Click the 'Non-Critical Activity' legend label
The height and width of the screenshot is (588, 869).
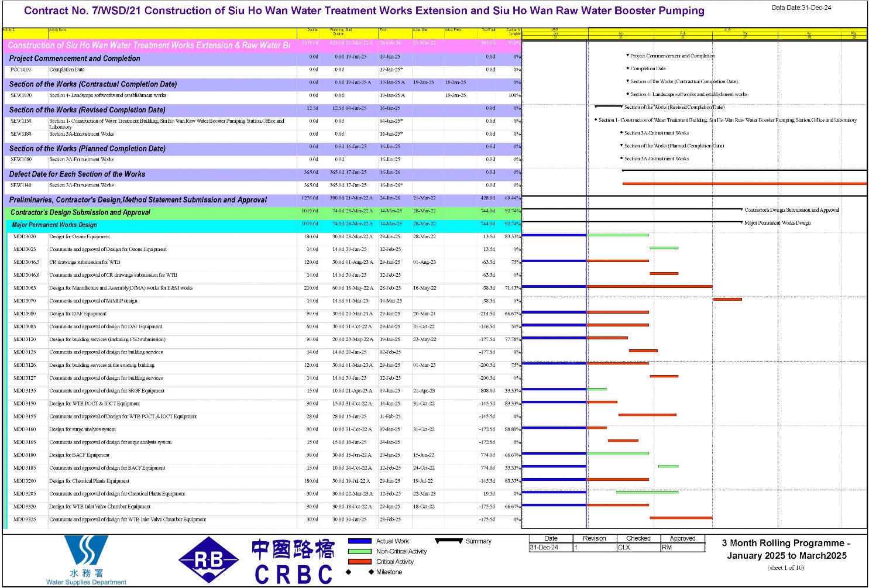tap(401, 551)
